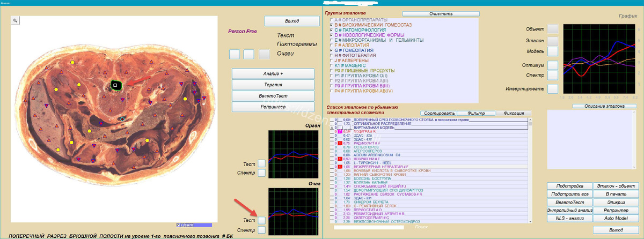644x239 pixels.
Task: Toggle the Спектр button in the График panel
Action: pos(552,75)
